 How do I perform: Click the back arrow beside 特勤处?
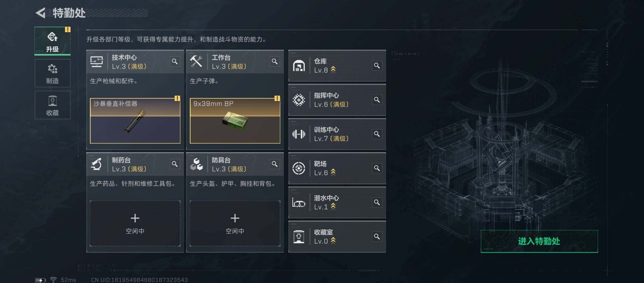[41, 13]
